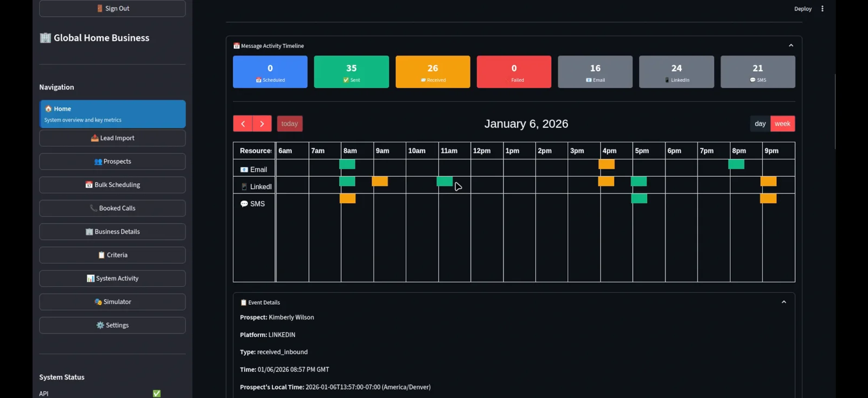Select the orange SMS event at 8am
The image size is (868, 398).
348,198
